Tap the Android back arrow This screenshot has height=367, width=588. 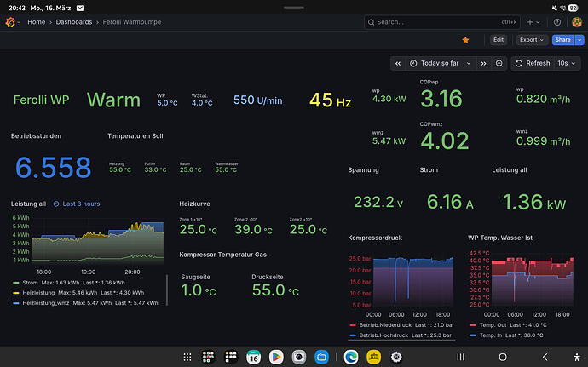click(545, 357)
